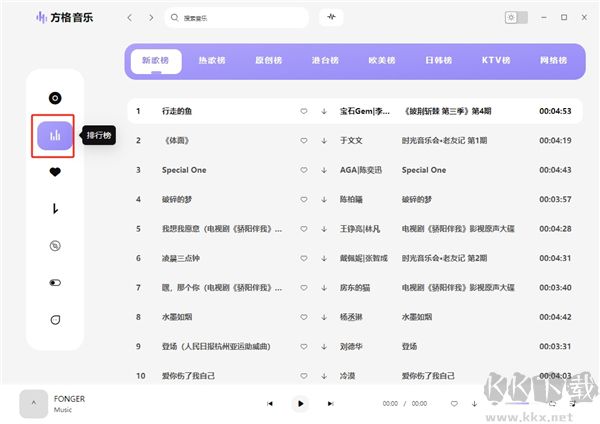The height and width of the screenshot is (424, 600).
Task: Switch to 热歌榜 tab
Action: [x=212, y=60]
